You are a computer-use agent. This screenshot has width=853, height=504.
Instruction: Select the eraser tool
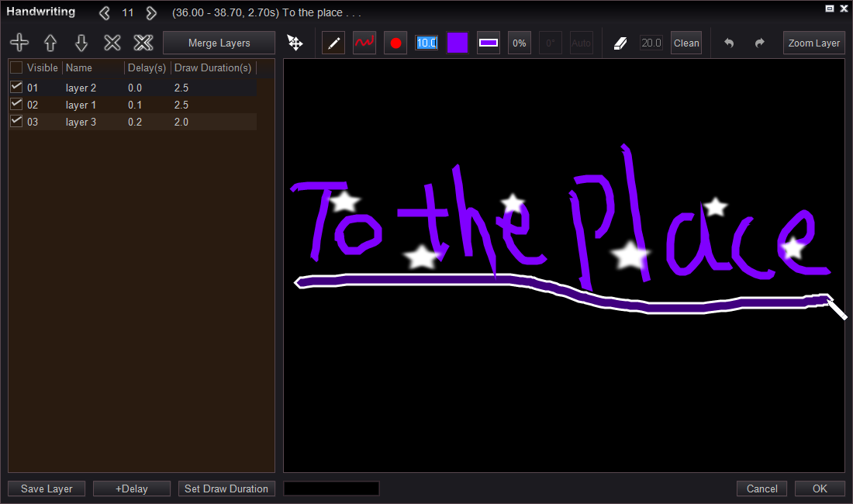tap(620, 43)
